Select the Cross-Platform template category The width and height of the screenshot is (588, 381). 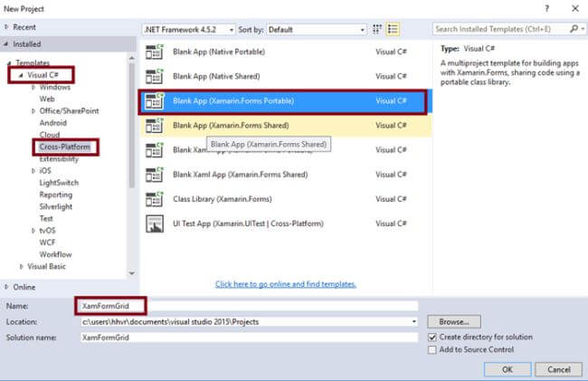point(65,147)
